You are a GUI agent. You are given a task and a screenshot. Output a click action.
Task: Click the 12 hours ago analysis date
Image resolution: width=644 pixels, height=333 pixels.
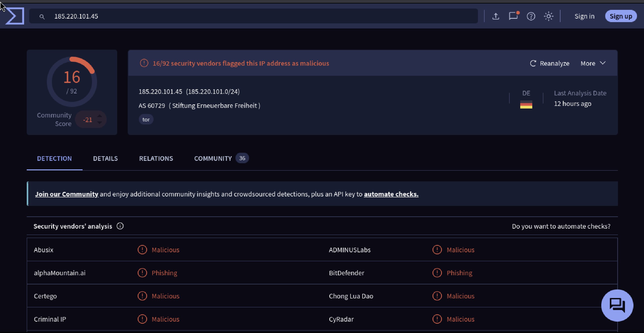pyautogui.click(x=573, y=103)
